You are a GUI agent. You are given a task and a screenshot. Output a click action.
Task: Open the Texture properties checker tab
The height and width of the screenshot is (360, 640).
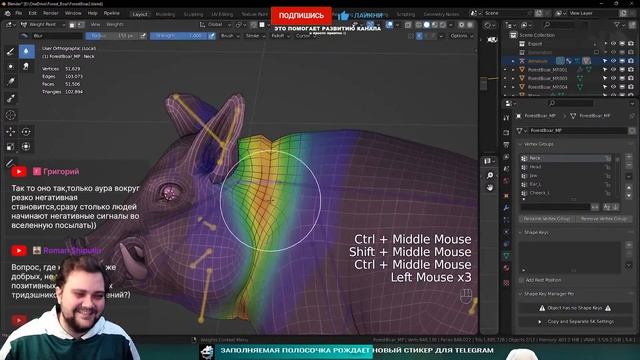(x=507, y=283)
